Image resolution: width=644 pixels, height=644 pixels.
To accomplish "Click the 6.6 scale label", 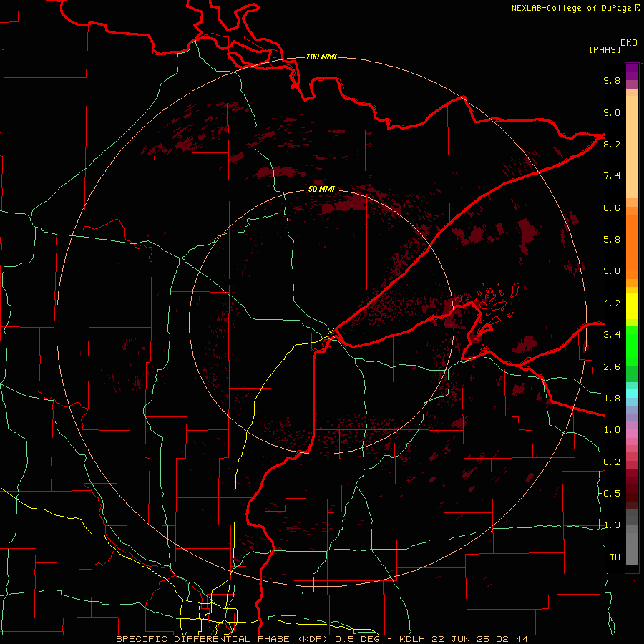I will (x=612, y=208).
